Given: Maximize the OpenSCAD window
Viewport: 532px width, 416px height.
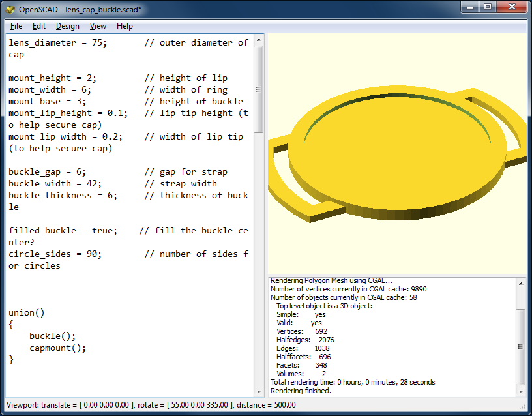Looking at the screenshot, I should pyautogui.click(x=488, y=7).
